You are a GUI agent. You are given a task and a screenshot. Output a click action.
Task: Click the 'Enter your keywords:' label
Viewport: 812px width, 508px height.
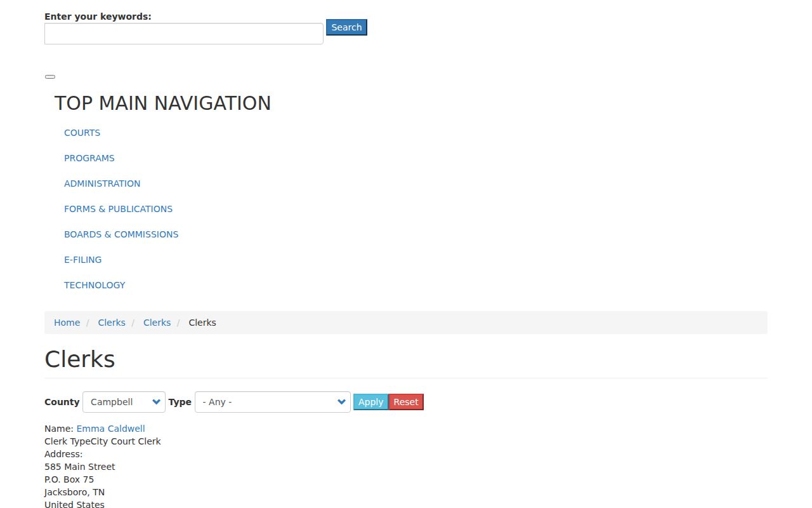(98, 17)
